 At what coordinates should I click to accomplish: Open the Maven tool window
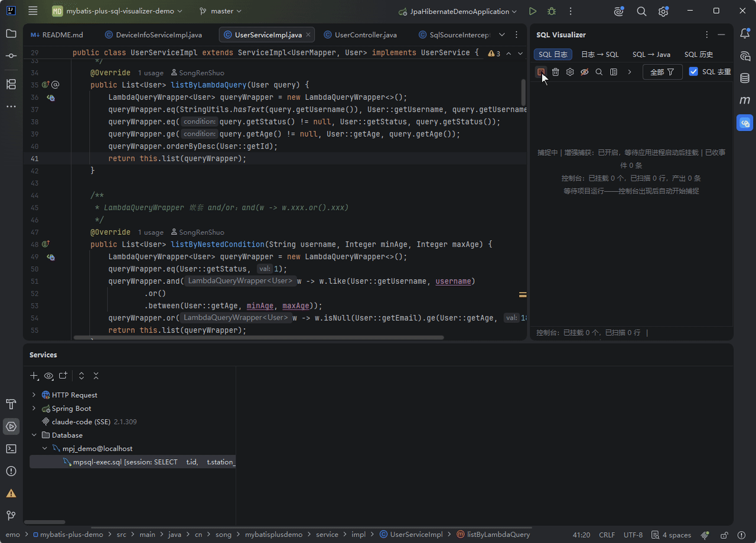coord(745,100)
